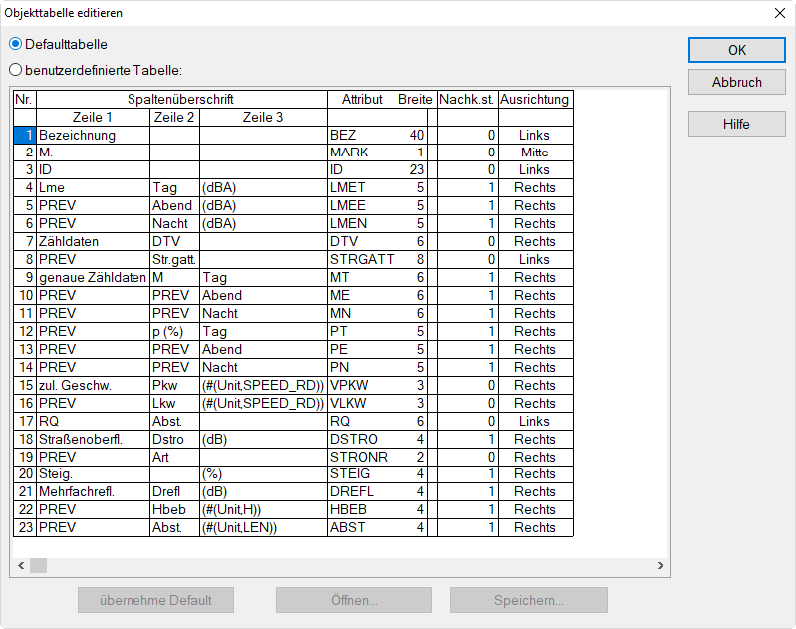Click the übernehme Default button
The image size is (796, 629).
156,600
